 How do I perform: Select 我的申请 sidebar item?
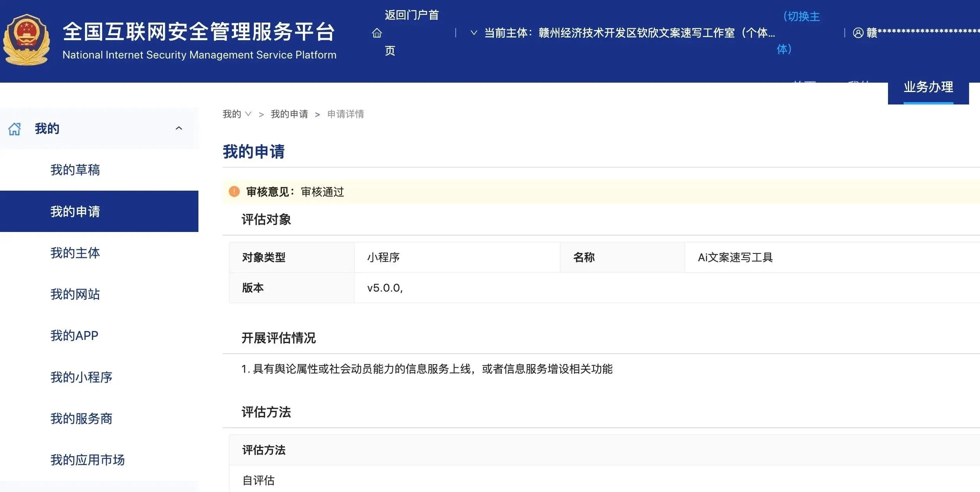[x=75, y=211]
